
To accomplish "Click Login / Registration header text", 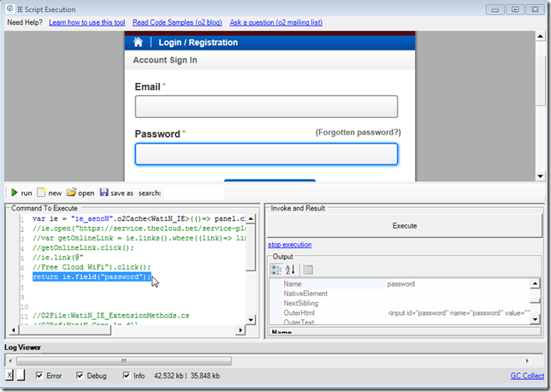I will (x=198, y=43).
